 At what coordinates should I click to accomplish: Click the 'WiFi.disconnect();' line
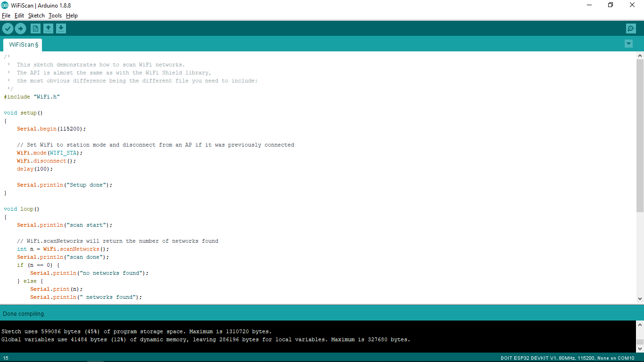point(47,161)
